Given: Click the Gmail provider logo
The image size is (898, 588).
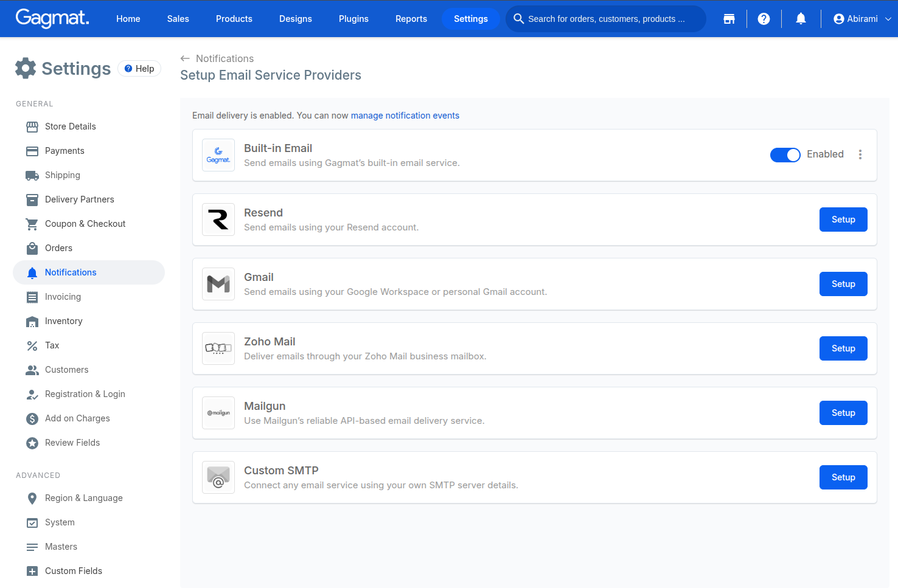Looking at the screenshot, I should [218, 284].
